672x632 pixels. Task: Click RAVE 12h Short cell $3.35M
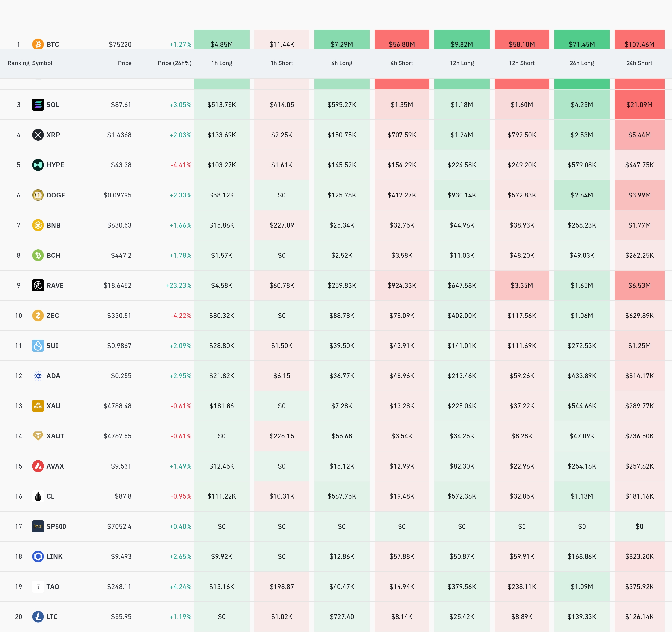[x=522, y=285]
